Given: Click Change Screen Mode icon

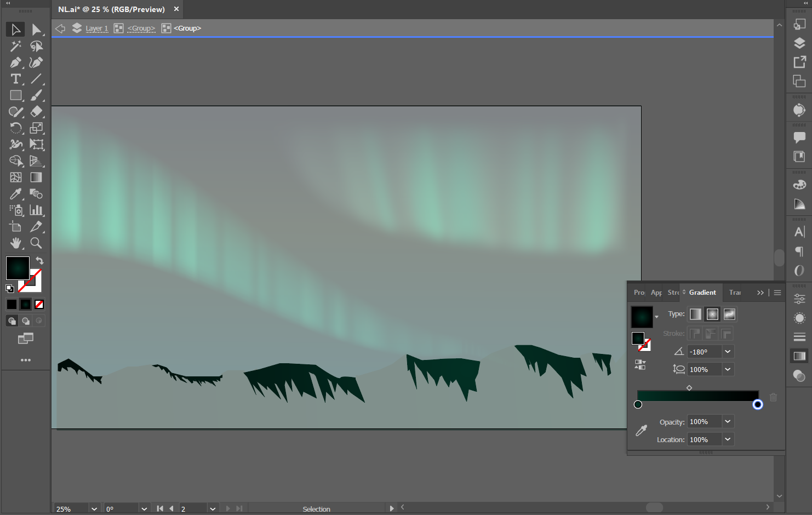Looking at the screenshot, I should tap(26, 339).
